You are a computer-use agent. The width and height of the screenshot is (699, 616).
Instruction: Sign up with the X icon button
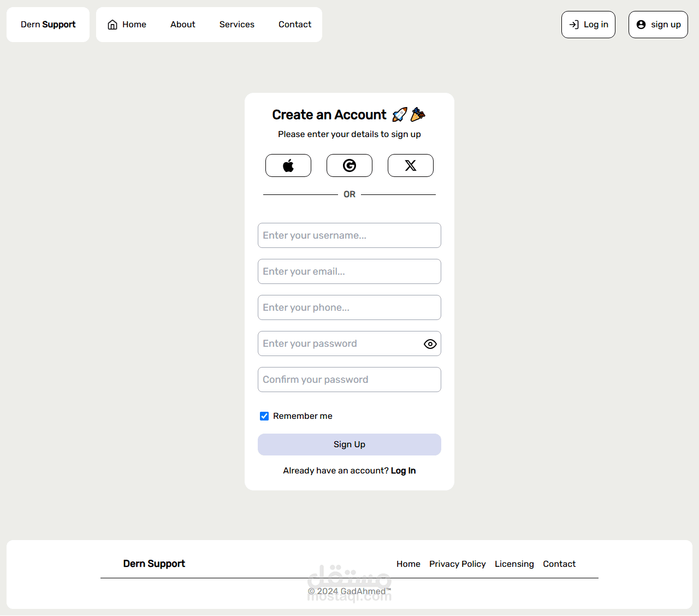coord(411,165)
